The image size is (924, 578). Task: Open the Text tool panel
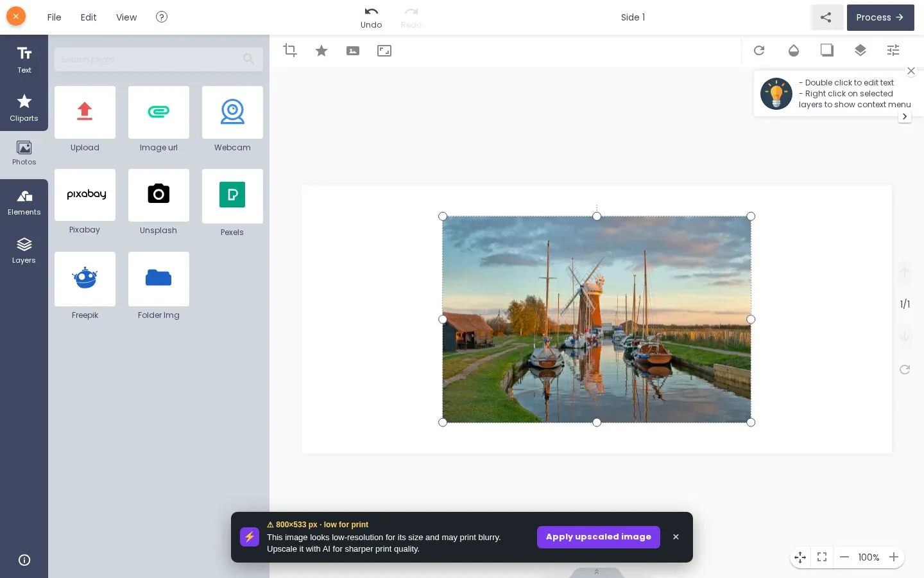coord(24,59)
